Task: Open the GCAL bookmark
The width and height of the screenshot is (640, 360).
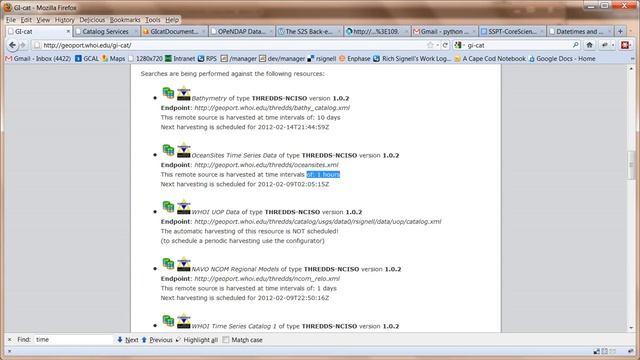Action: (x=87, y=59)
